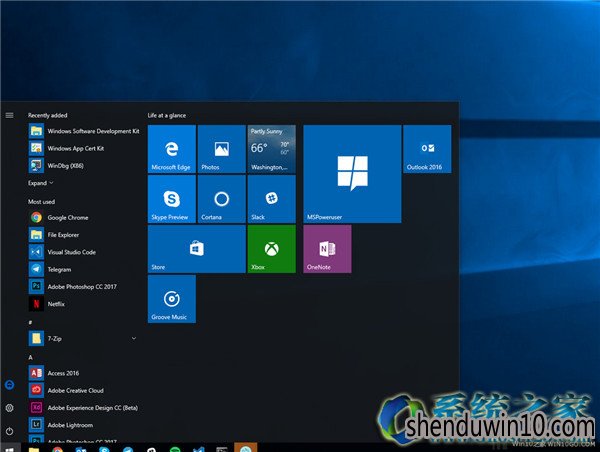Open the Microsoft Edge tile
Screen dimensions: 600x452
[172, 149]
